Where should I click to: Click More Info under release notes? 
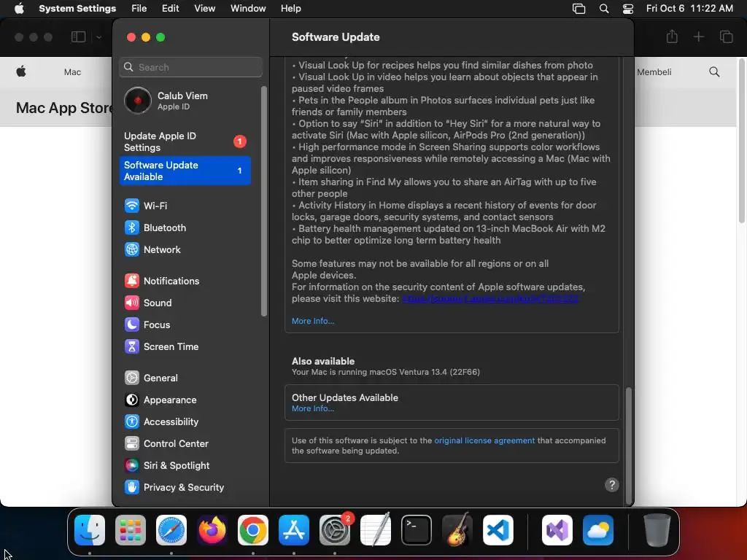pos(312,321)
